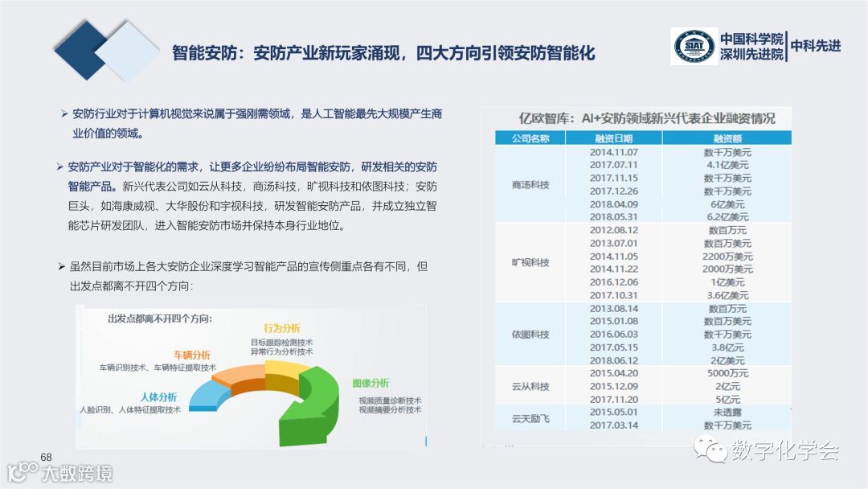The height and width of the screenshot is (489, 868).
Task: Click the date 2017.07.11
Action: point(613,165)
